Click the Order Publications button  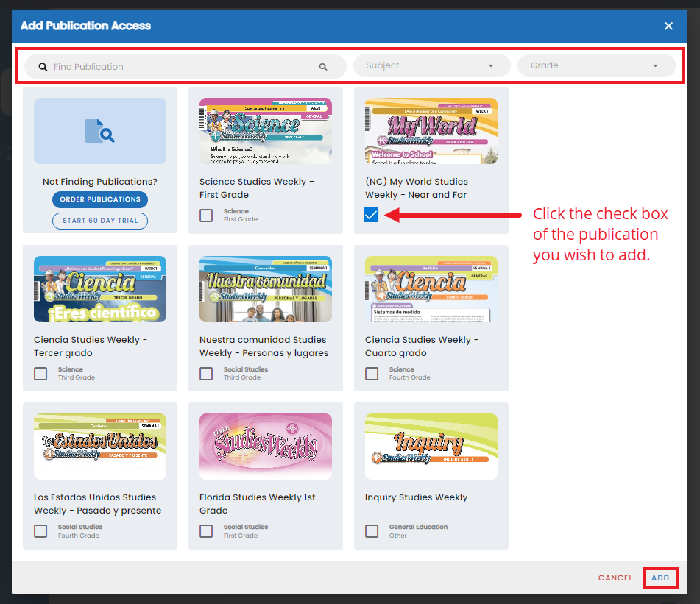[100, 199]
